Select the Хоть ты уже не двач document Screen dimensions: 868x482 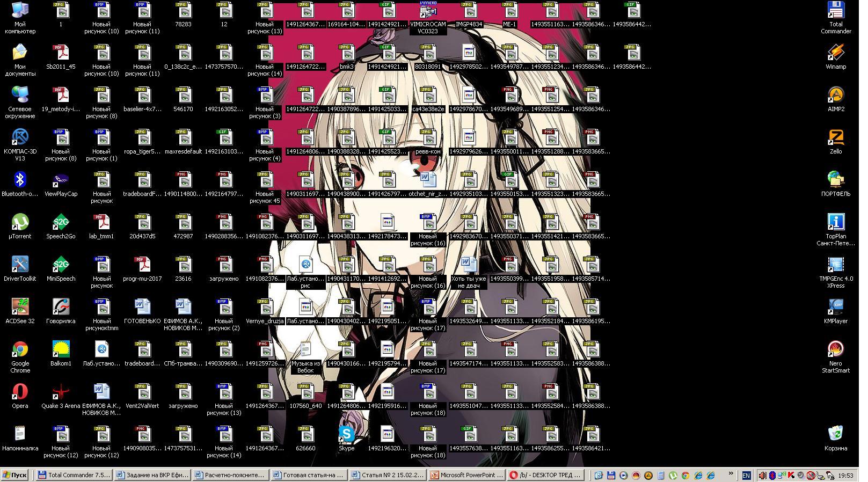(x=469, y=272)
